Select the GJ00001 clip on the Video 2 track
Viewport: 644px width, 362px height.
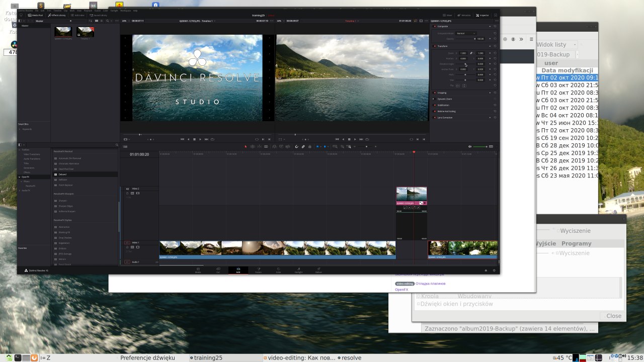[x=412, y=196]
